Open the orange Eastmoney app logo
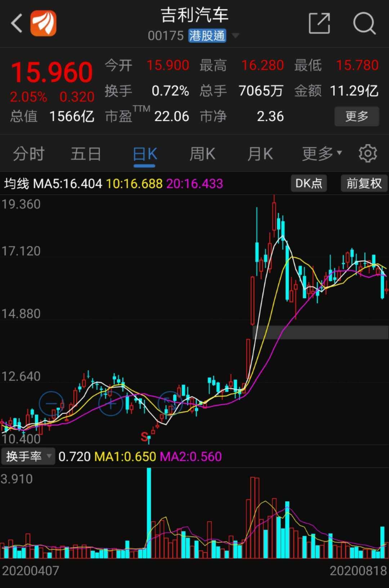This screenshot has width=389, height=588. point(43,23)
